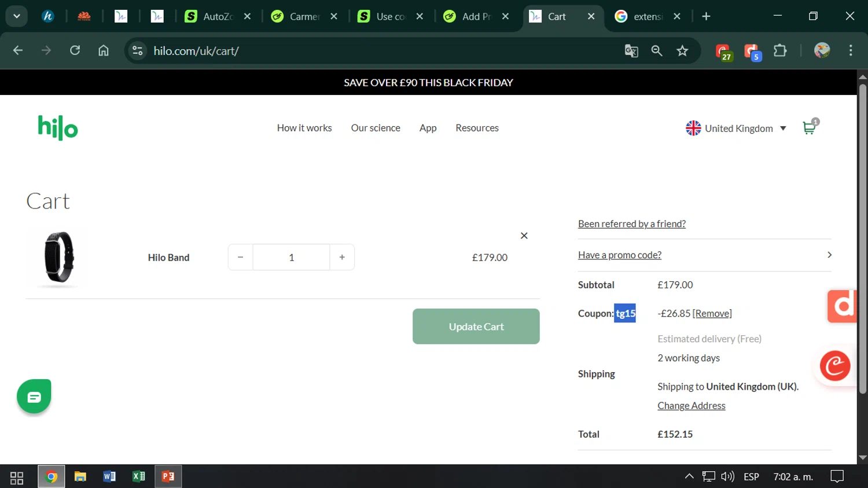This screenshot has height=488, width=868.
Task: Click the quantity input field
Action: click(292, 257)
